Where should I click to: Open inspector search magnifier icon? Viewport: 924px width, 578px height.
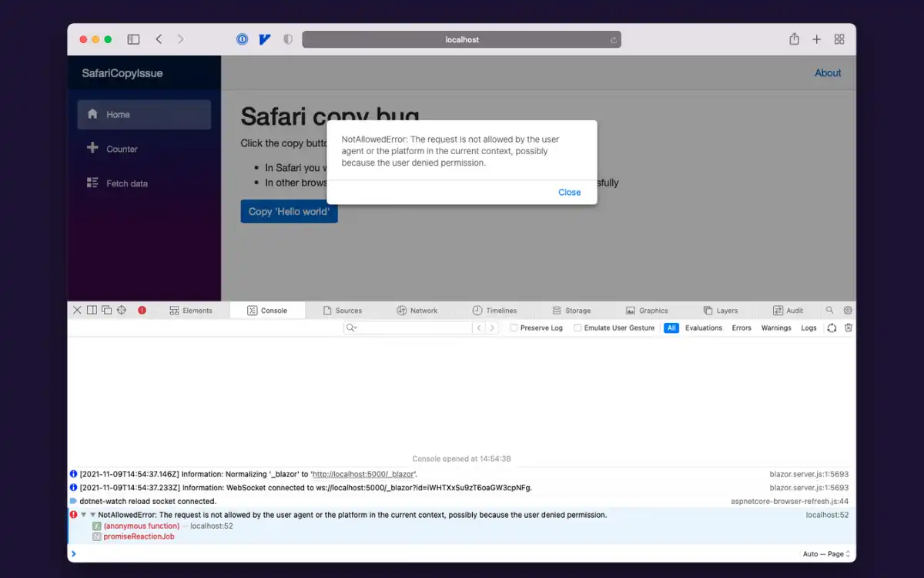[830, 311]
